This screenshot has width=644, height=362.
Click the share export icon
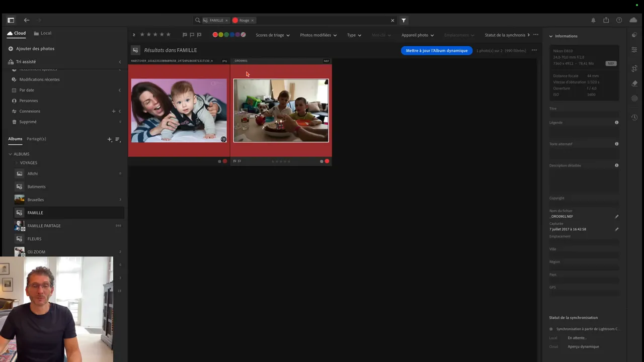click(606, 20)
